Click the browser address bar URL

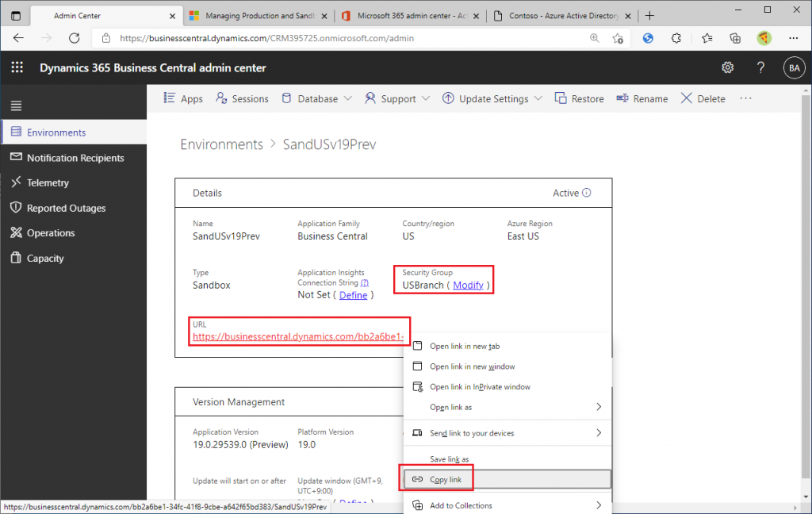point(266,38)
